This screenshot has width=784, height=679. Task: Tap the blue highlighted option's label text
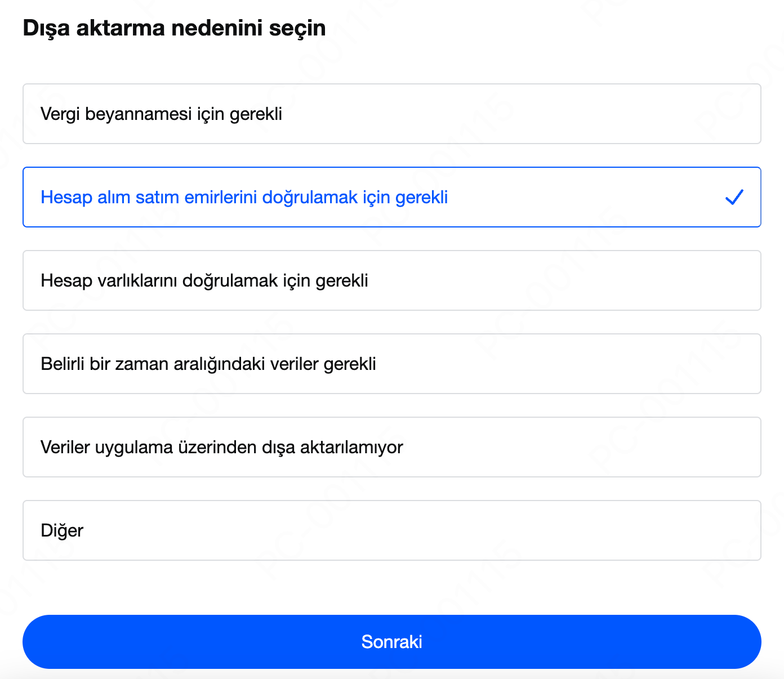(x=244, y=198)
